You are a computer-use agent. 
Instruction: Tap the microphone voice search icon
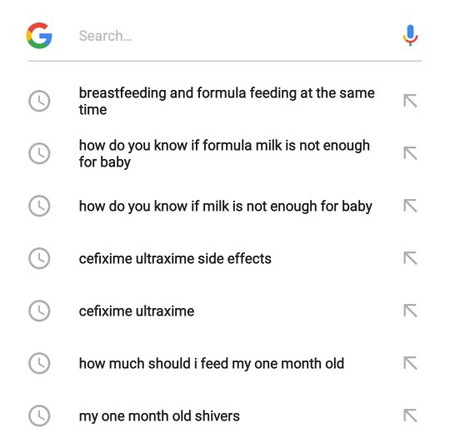410,35
